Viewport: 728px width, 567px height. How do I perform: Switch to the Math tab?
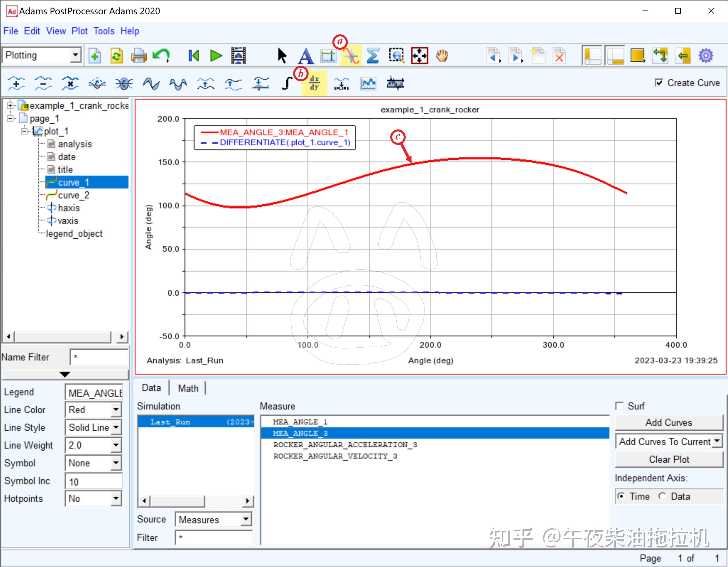pyautogui.click(x=188, y=388)
